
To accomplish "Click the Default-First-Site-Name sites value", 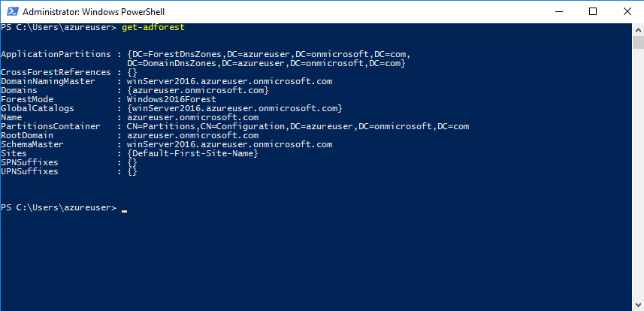I will pyautogui.click(x=192, y=153).
